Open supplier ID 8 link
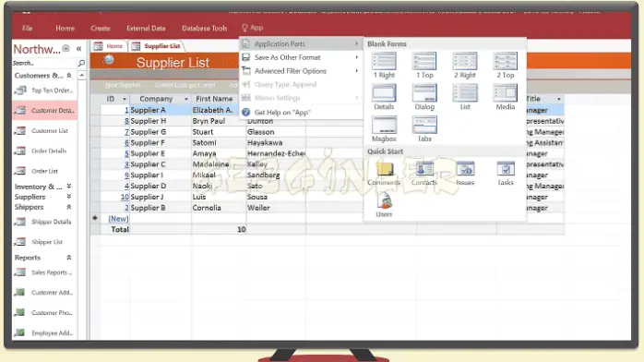Viewport: 644px width, 362px height. [x=126, y=121]
